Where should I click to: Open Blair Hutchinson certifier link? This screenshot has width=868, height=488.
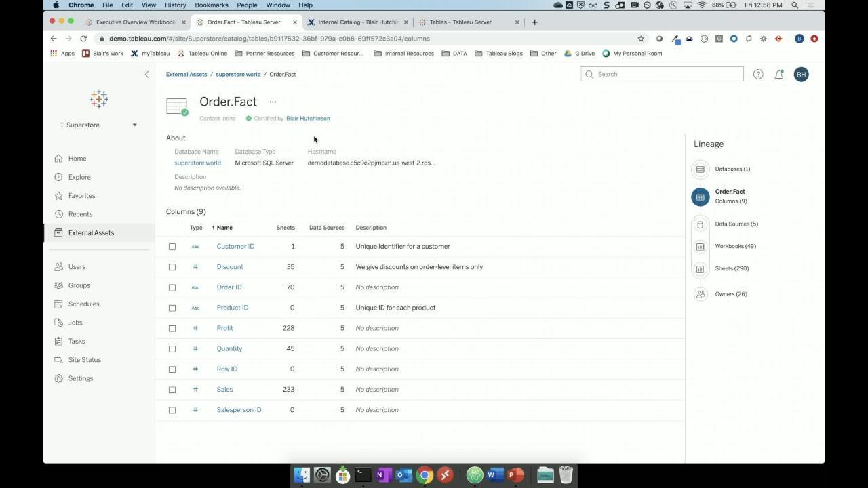tap(308, 119)
